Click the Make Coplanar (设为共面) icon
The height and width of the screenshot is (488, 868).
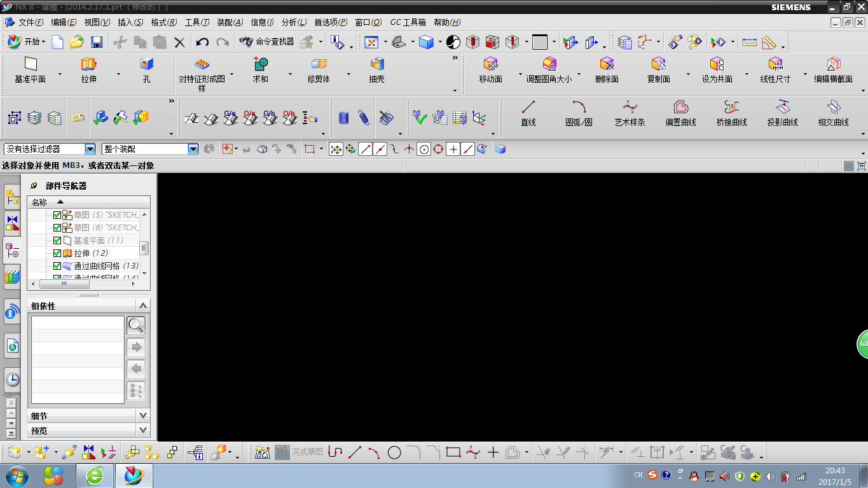717,64
